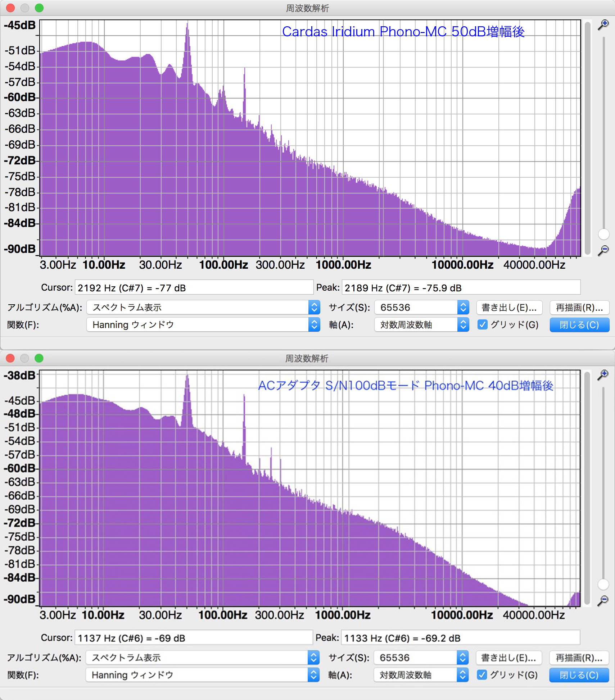Click 閉じる(C) button in bottom window

click(x=579, y=675)
